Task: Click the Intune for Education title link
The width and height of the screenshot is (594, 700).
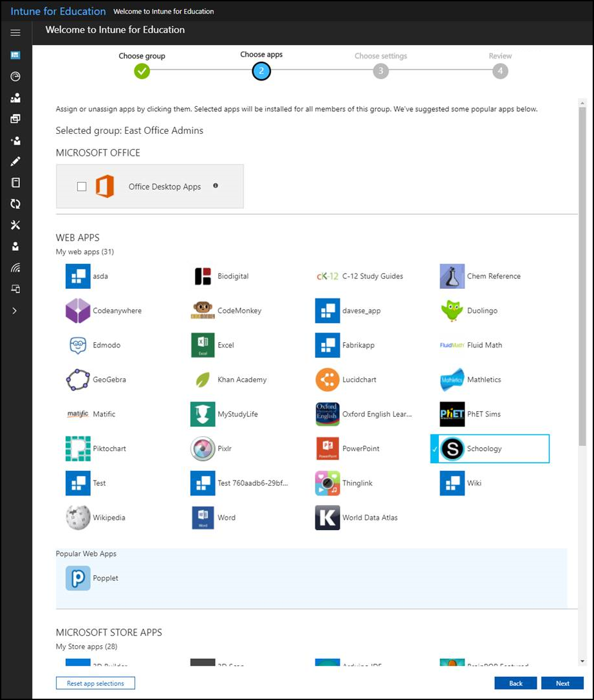Action: click(x=58, y=11)
